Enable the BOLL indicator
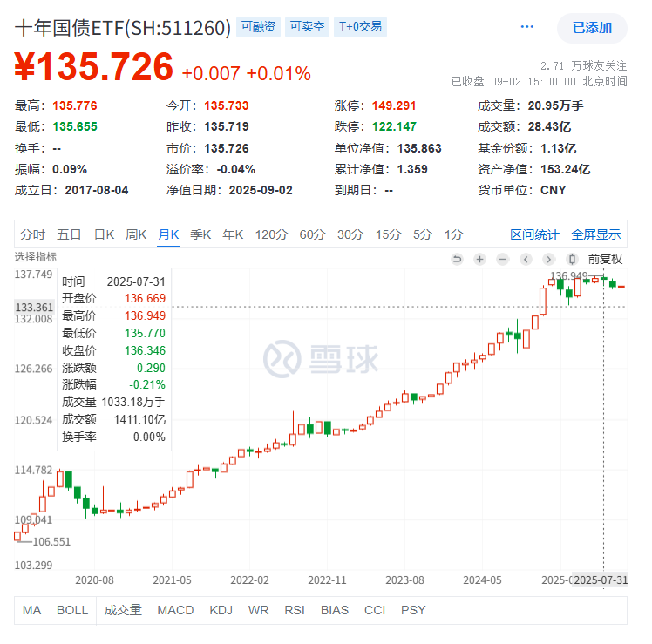 coord(72,610)
